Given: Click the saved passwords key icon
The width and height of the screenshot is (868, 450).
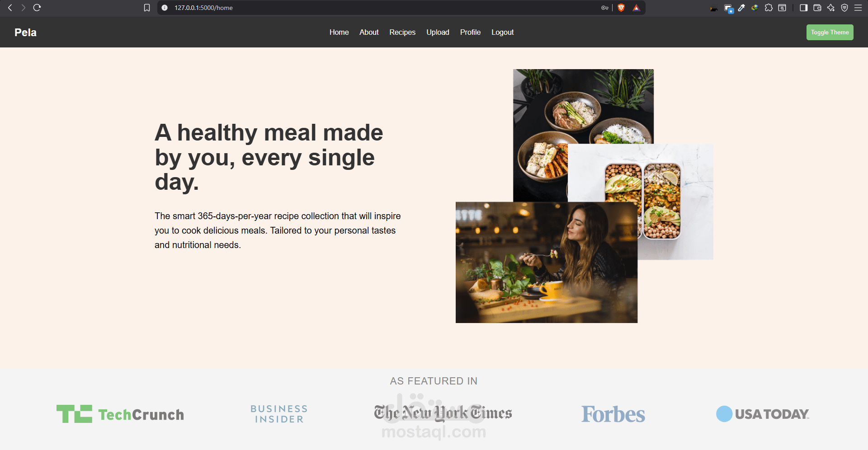Looking at the screenshot, I should click(604, 8).
